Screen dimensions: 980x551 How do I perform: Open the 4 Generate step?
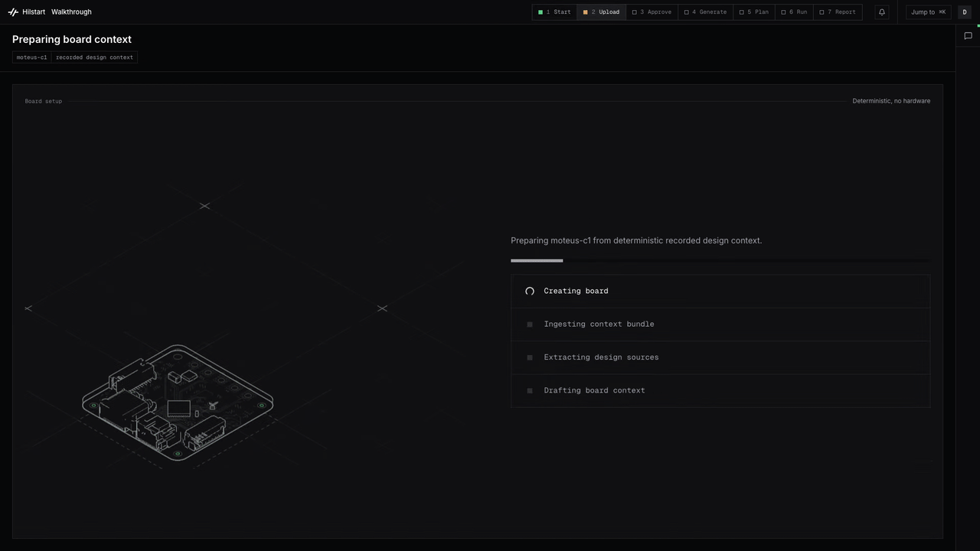705,12
